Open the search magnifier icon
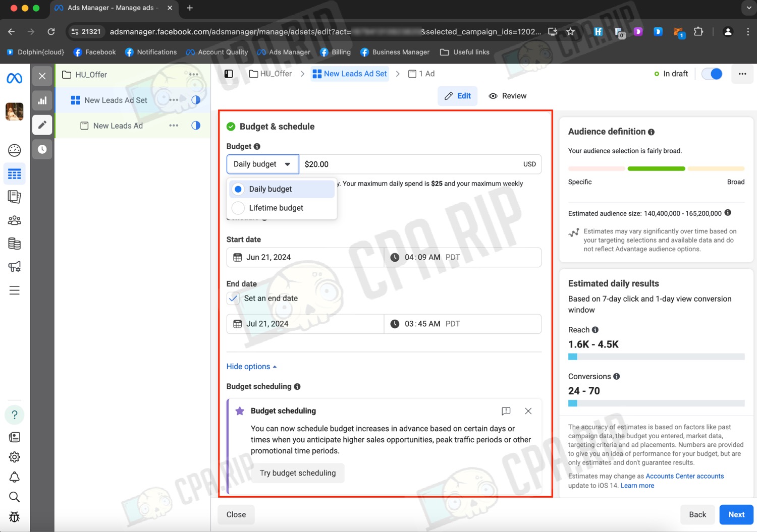 pos(15,497)
